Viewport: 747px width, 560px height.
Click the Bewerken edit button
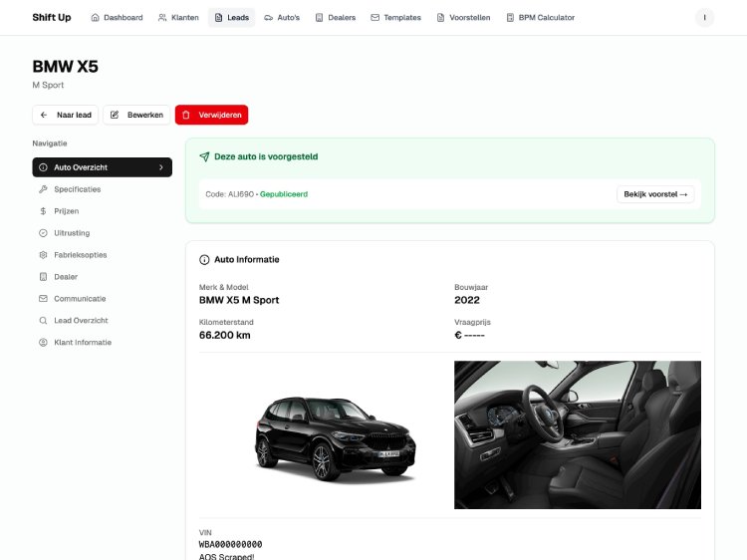(136, 116)
